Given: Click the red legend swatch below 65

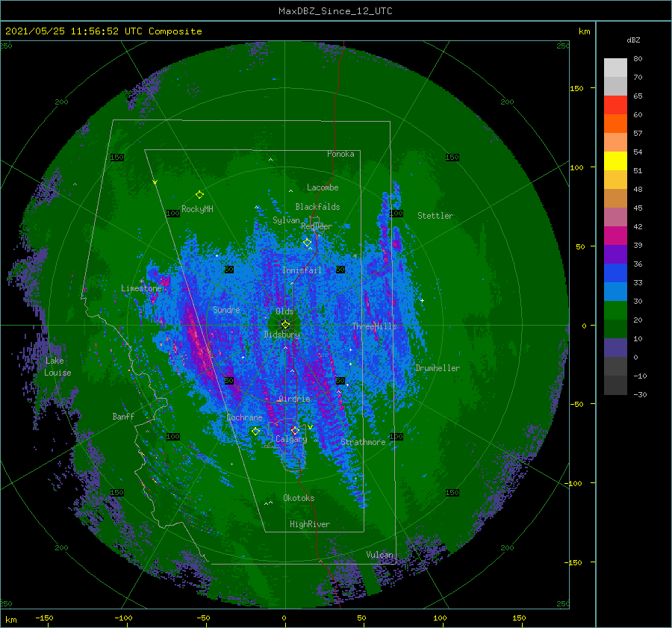Looking at the screenshot, I should pos(615,105).
